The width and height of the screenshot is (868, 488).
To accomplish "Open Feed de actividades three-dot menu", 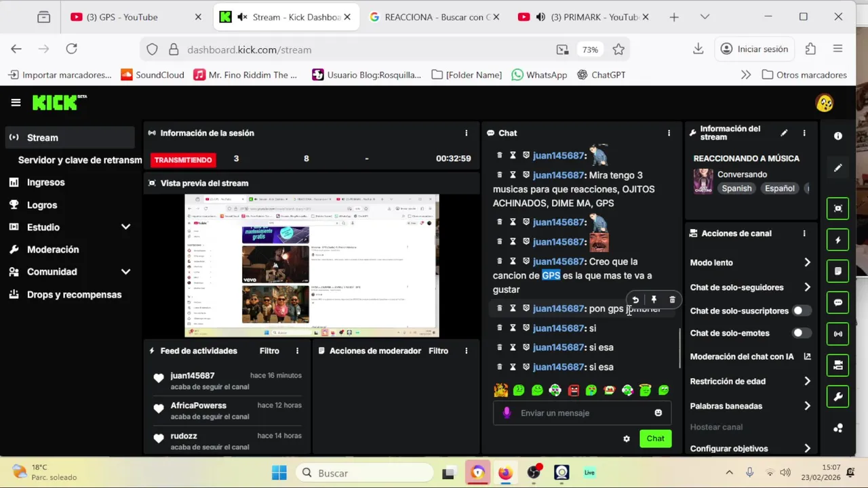I will tap(297, 351).
